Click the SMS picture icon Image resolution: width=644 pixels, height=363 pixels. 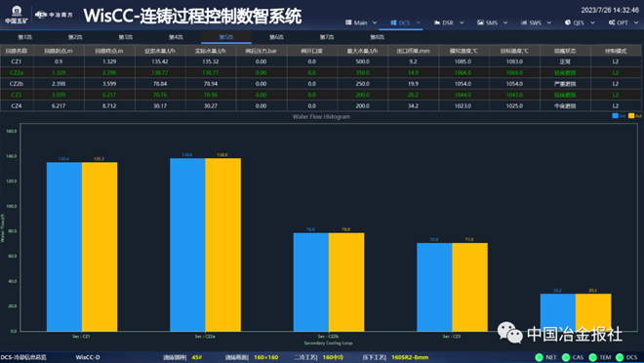(x=480, y=22)
